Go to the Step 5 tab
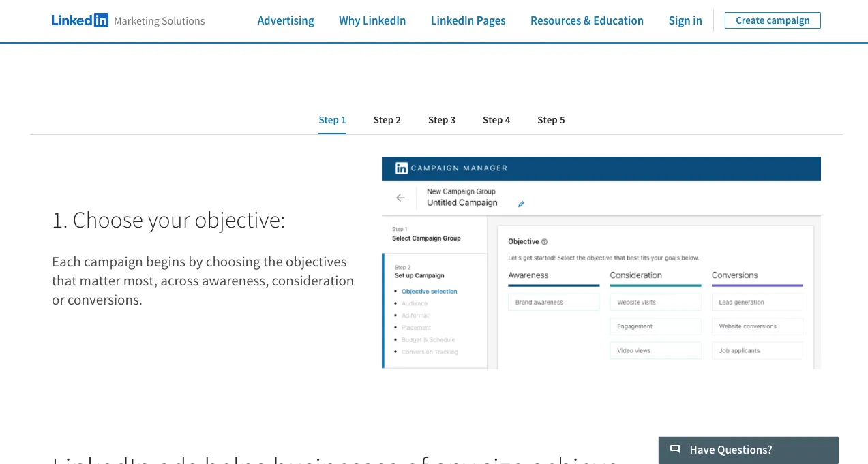 (551, 120)
